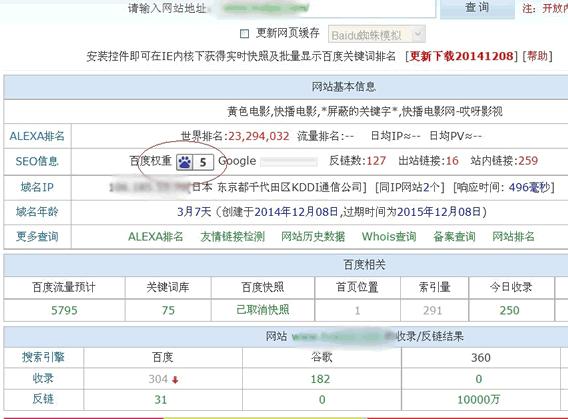
Task: Click the 域名年龄 row label
Action: pyautogui.click(x=37, y=211)
